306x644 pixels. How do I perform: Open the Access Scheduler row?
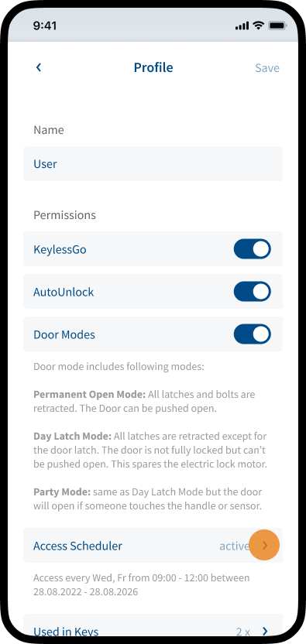click(x=153, y=546)
